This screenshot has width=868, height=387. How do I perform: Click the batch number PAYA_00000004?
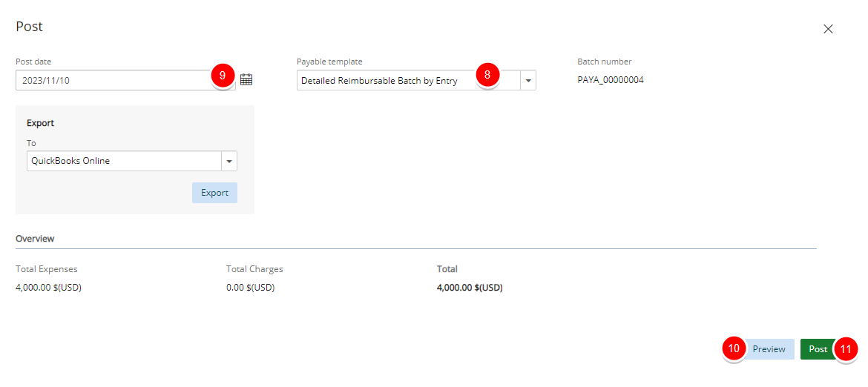611,80
